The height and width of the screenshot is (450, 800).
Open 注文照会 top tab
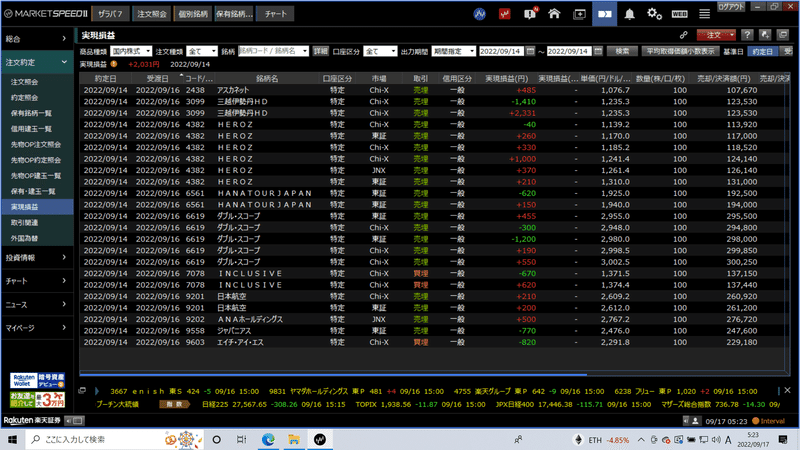pos(152,14)
